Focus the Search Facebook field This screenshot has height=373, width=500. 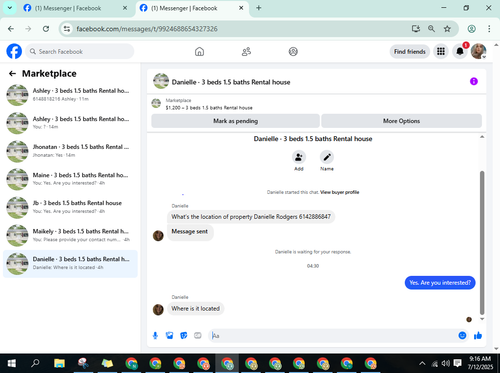80,52
